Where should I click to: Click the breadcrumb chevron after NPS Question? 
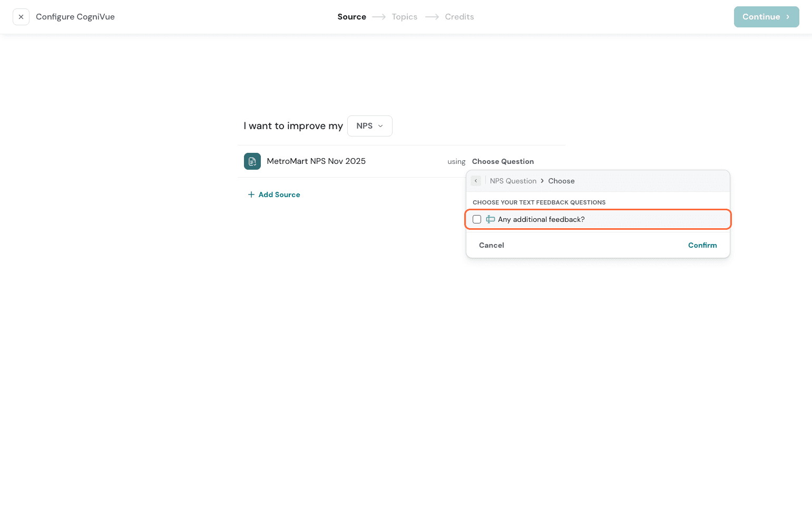pyautogui.click(x=542, y=181)
